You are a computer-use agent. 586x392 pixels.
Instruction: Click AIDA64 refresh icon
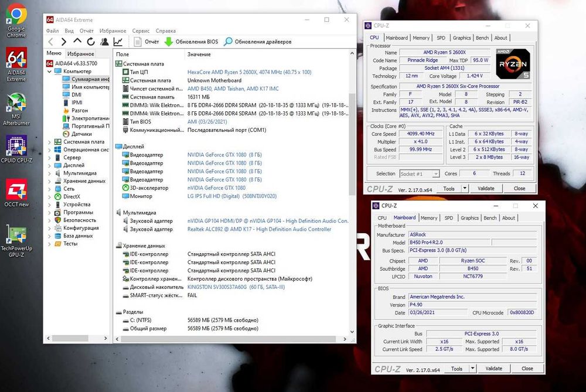(x=91, y=42)
